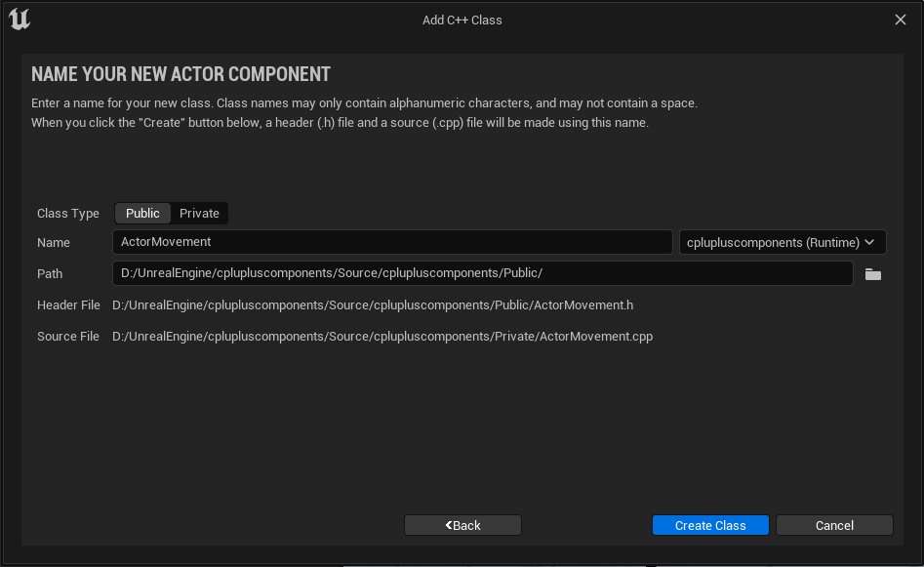
Task: Click the ActorMovement.h header file path
Action: 373,305
